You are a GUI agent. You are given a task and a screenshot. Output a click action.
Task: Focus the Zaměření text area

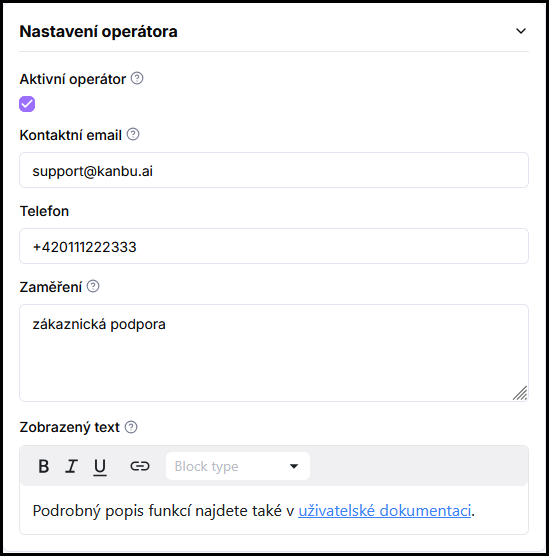(274, 353)
